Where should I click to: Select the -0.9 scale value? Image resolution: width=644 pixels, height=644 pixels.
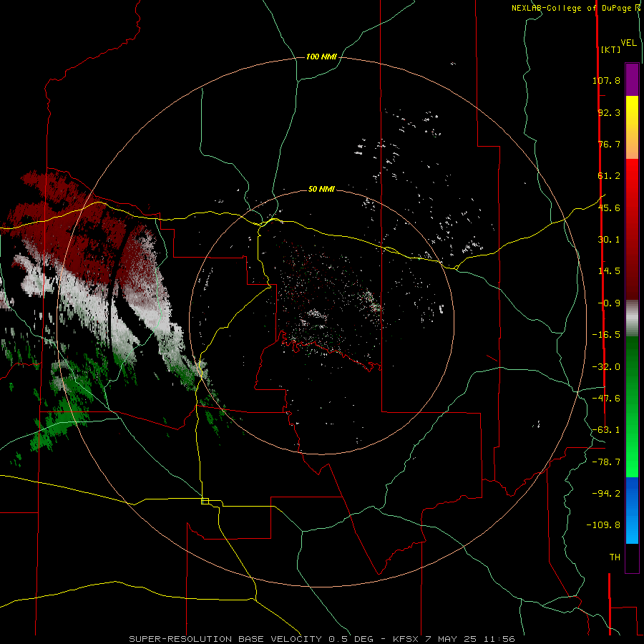[x=609, y=303]
